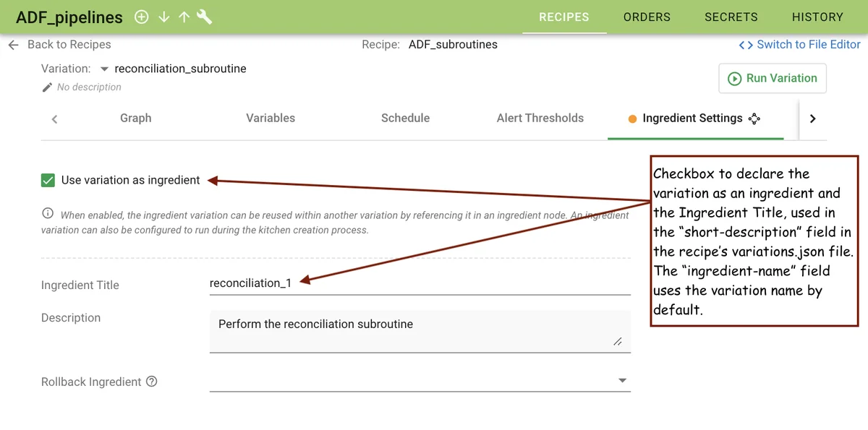
Task: Click the Ingredient Title input field
Action: [x=420, y=283]
